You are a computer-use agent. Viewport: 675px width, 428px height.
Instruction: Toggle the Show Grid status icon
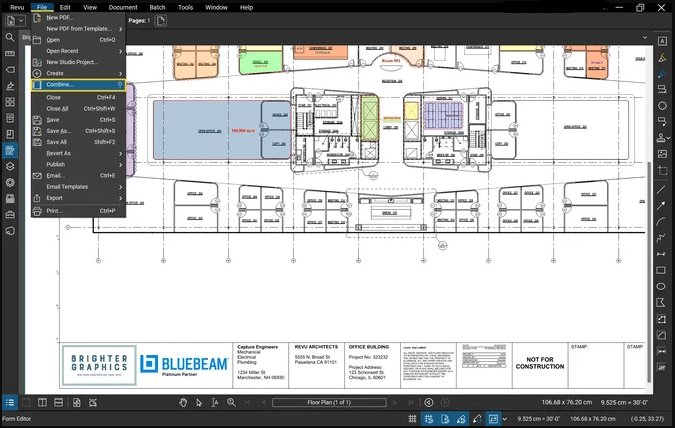412,419
